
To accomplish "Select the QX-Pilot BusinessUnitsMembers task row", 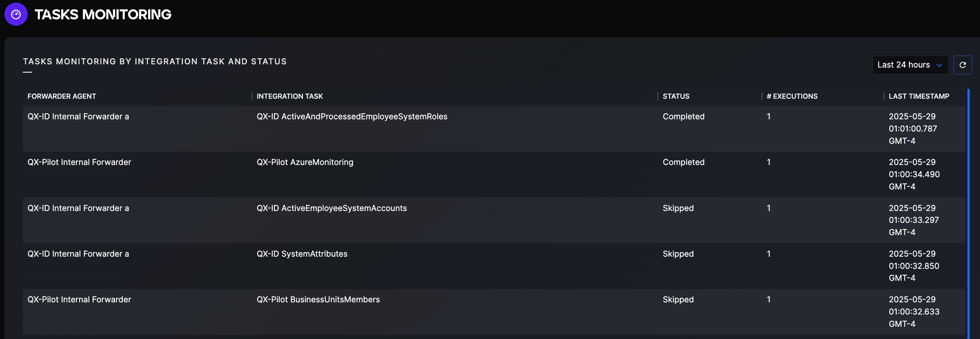I will pos(318,299).
